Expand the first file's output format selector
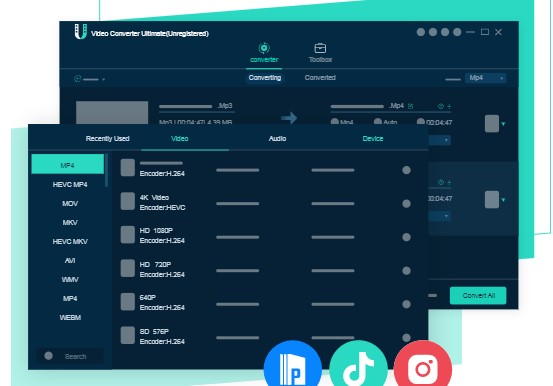The width and height of the screenshot is (553, 386). coord(503,124)
